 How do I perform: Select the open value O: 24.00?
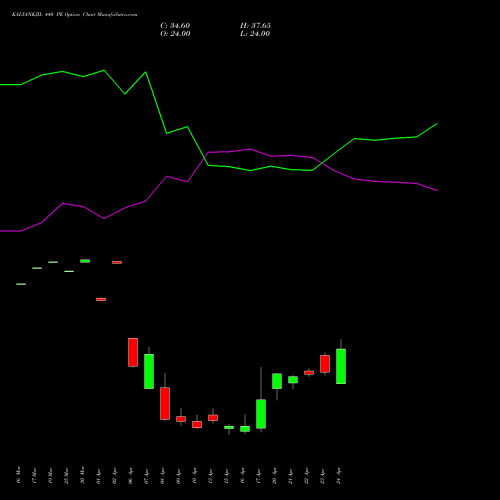coord(175,34)
